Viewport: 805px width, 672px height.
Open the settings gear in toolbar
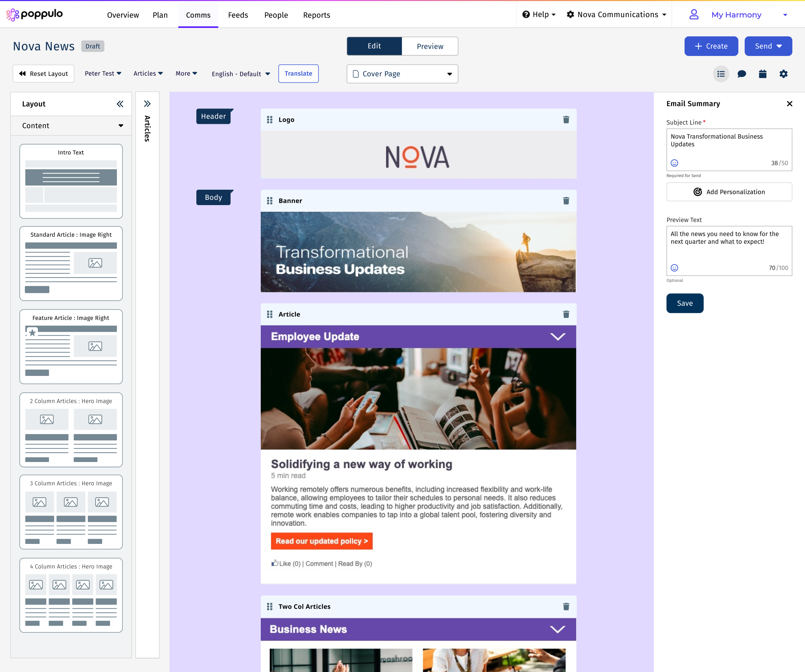[x=783, y=73]
